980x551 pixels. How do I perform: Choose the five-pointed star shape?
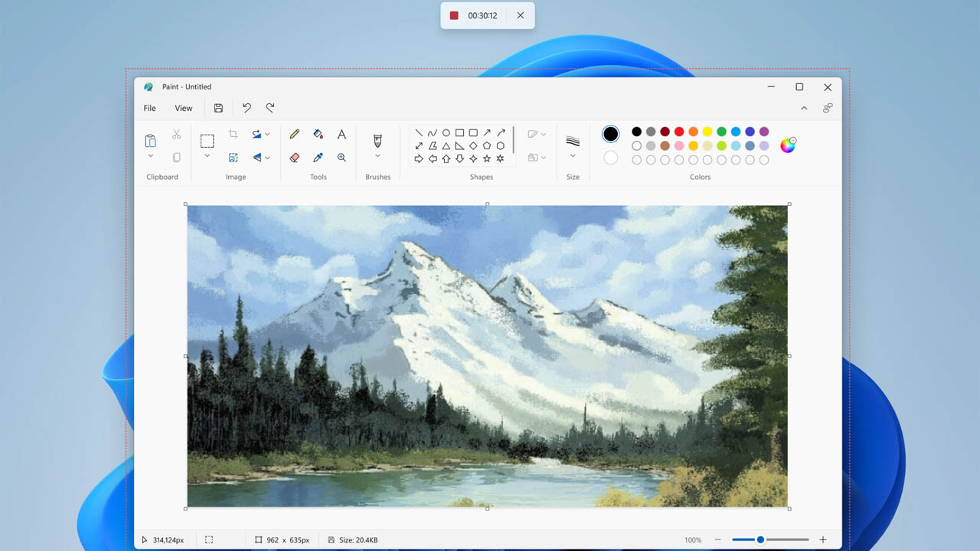(488, 158)
